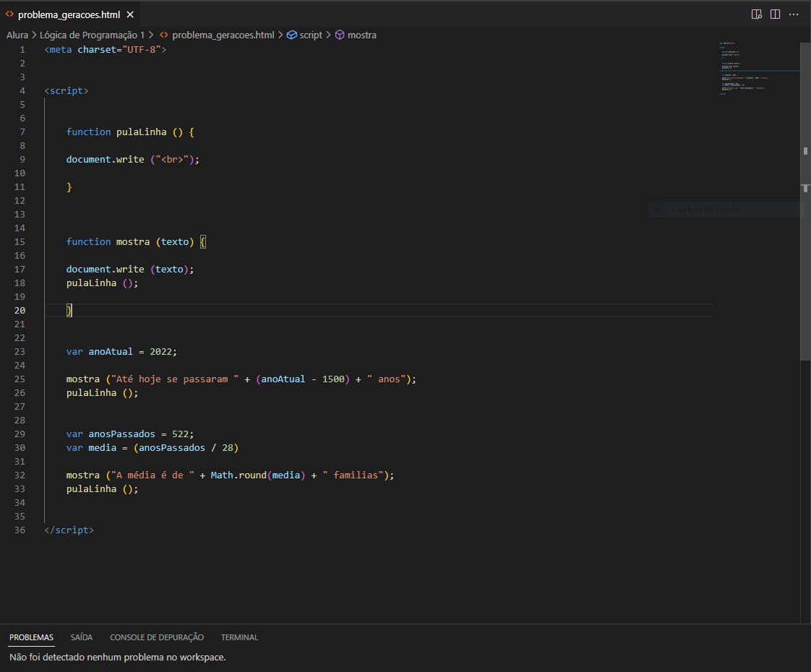
Task: Click the number 28 on line 30
Action: pyautogui.click(x=228, y=448)
